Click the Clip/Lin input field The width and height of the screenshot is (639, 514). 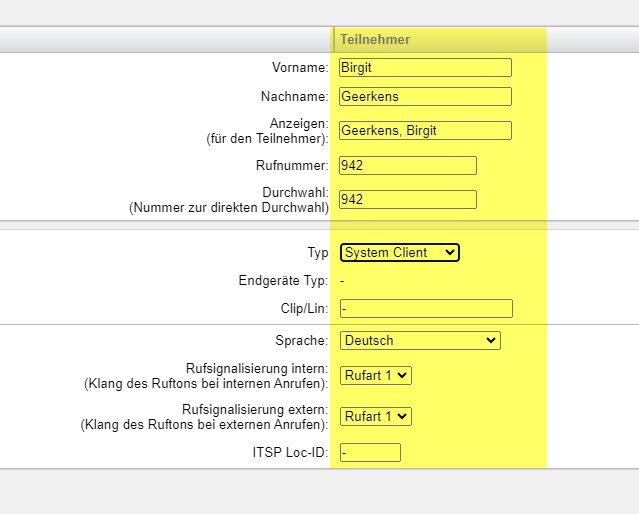click(x=426, y=309)
